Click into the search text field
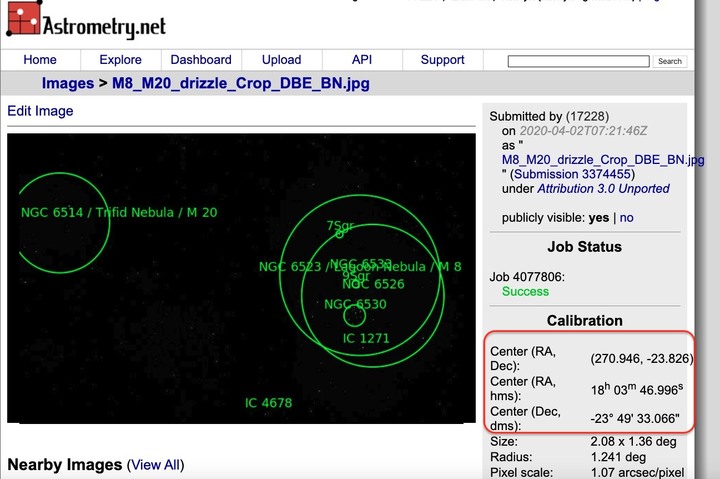This screenshot has height=479, width=720. 578,61
